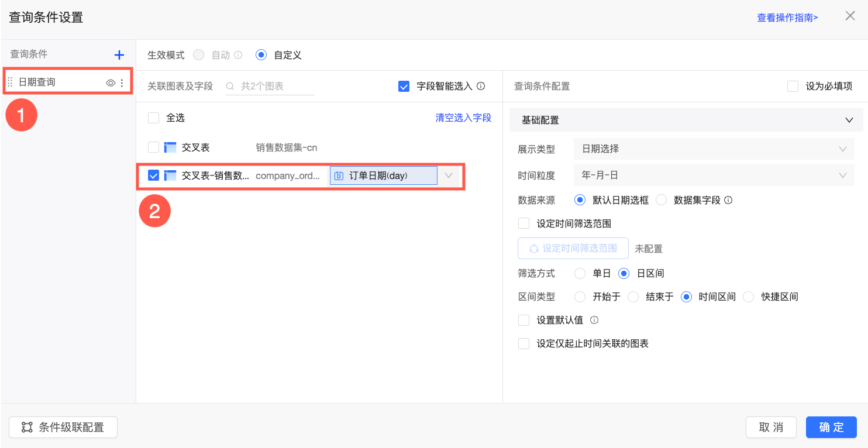
Task: Check 设定仅起止时间关联的图表 checkbox
Action: pyautogui.click(x=523, y=343)
